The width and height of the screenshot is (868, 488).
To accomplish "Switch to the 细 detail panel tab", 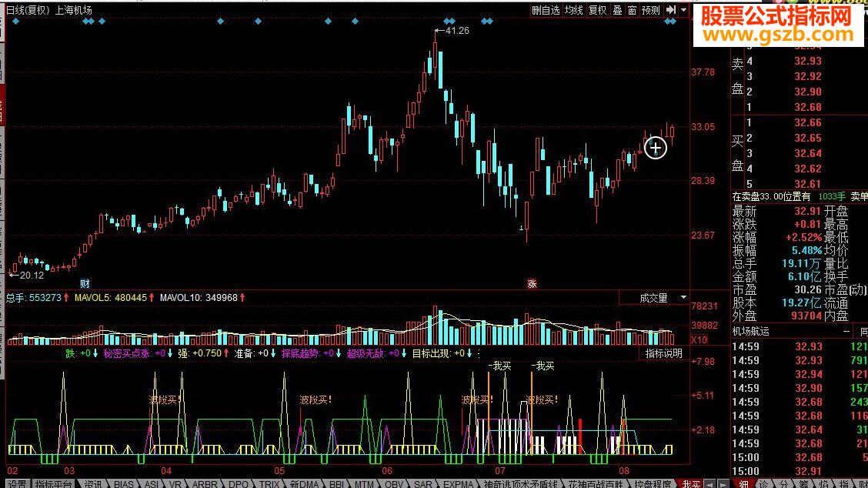I will point(743,483).
